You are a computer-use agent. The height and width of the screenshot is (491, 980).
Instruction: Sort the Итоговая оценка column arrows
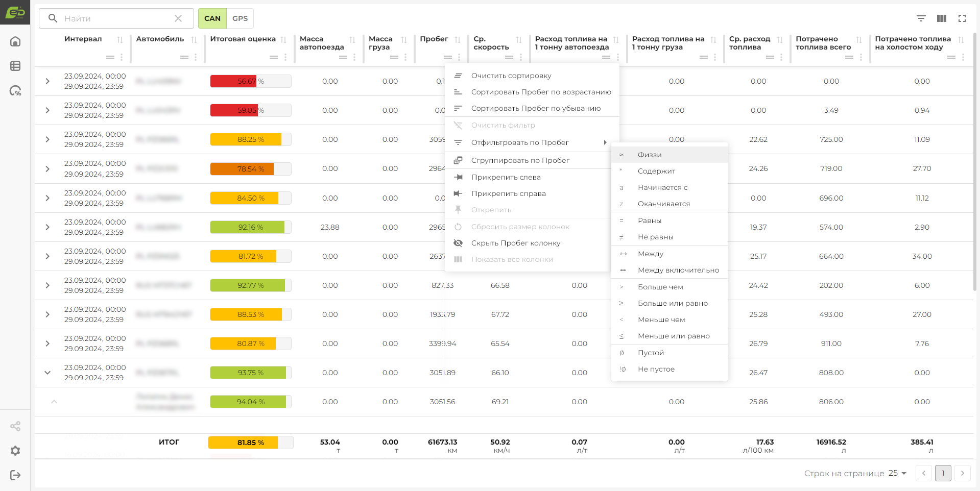pyautogui.click(x=283, y=39)
